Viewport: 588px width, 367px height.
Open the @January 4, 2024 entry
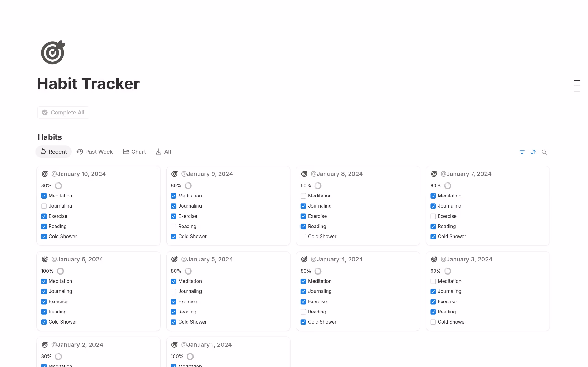click(337, 259)
